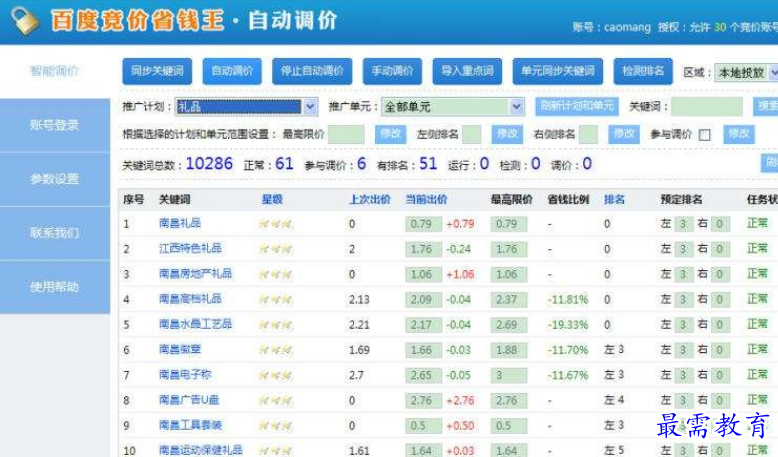This screenshot has height=457, width=778.
Task: Edit max limit 2.37 for 南昌高档礼品
Action: (x=509, y=300)
